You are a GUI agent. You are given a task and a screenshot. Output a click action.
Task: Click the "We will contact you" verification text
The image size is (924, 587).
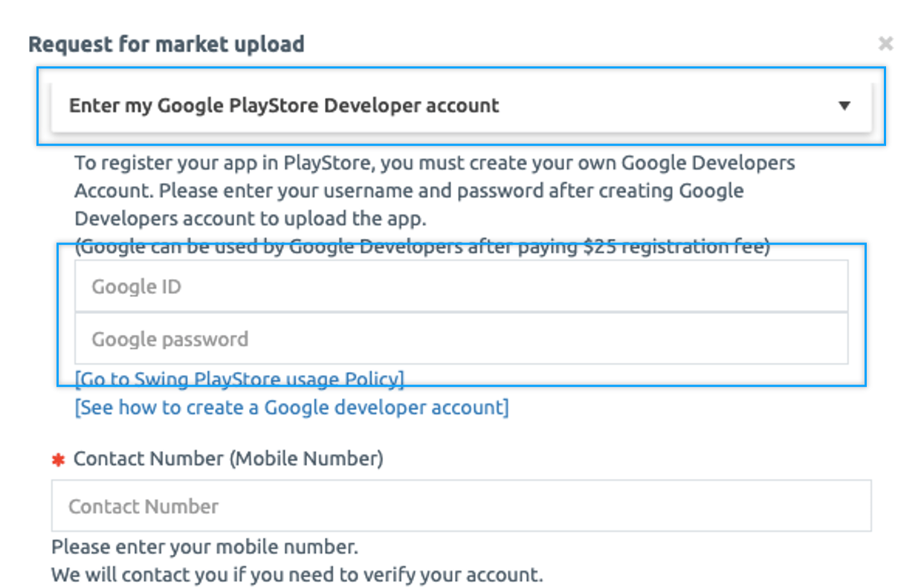[x=297, y=575]
